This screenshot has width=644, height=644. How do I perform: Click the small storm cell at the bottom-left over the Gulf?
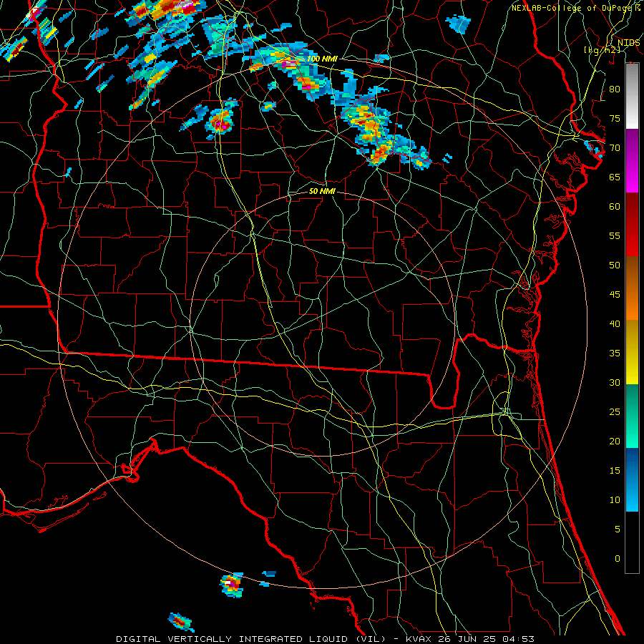pos(180,622)
